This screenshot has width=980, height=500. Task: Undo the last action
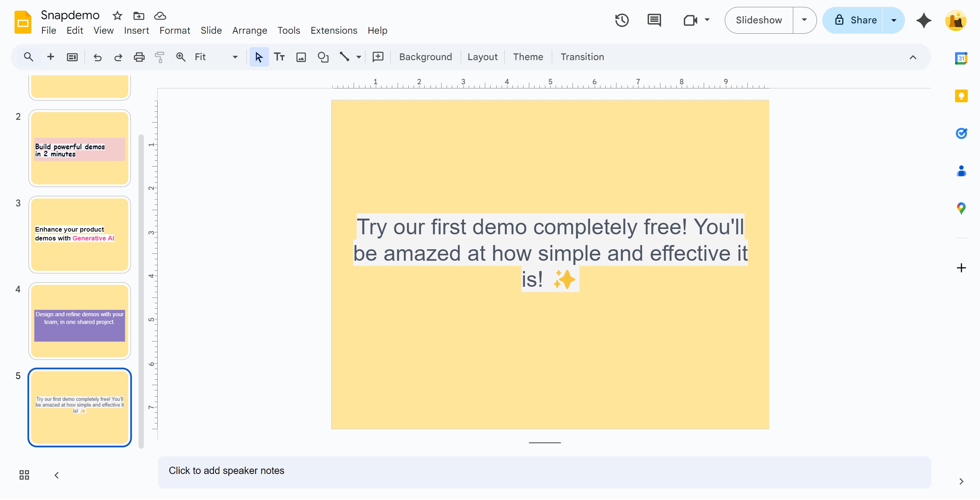tap(98, 57)
